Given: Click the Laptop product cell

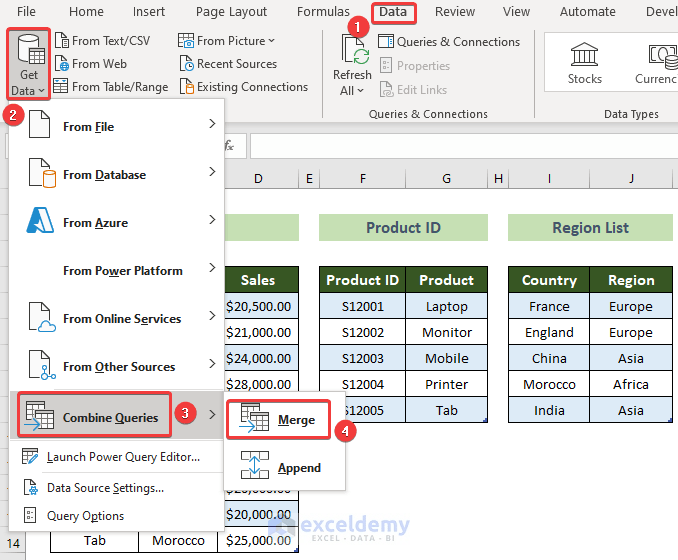Looking at the screenshot, I should click(x=447, y=306).
